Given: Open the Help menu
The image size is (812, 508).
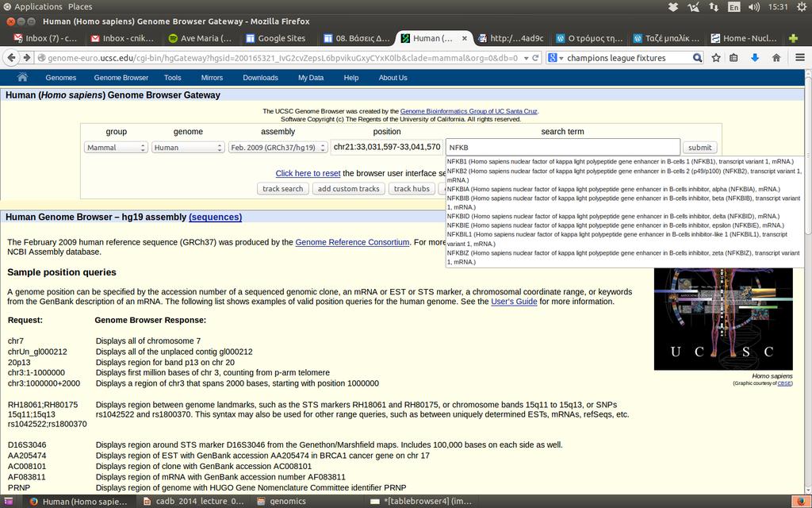Looking at the screenshot, I should [x=351, y=78].
